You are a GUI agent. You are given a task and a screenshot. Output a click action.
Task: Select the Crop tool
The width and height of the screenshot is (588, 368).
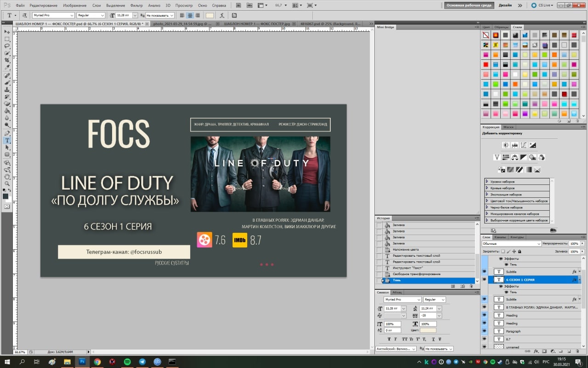pos(7,60)
